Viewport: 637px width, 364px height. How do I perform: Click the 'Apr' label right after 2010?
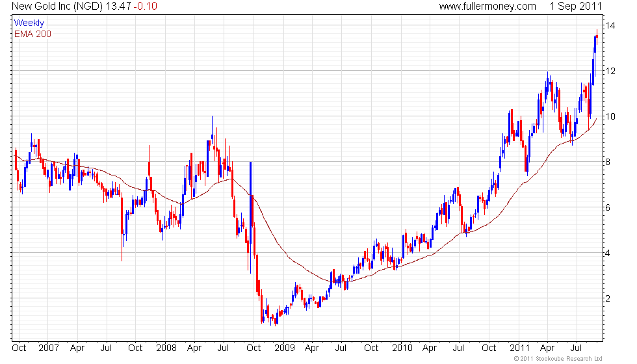(430, 348)
